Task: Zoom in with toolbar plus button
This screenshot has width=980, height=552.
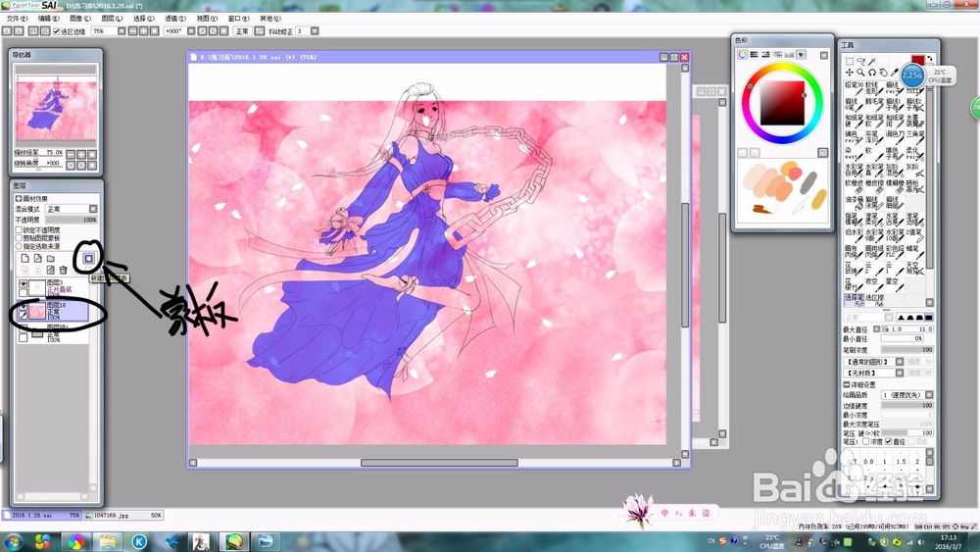Action: (x=143, y=31)
